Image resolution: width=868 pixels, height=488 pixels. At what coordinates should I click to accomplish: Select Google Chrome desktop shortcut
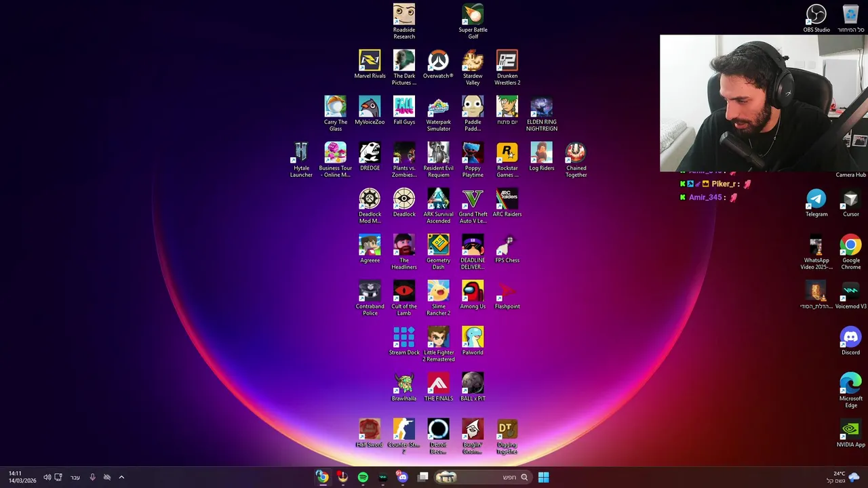(850, 251)
